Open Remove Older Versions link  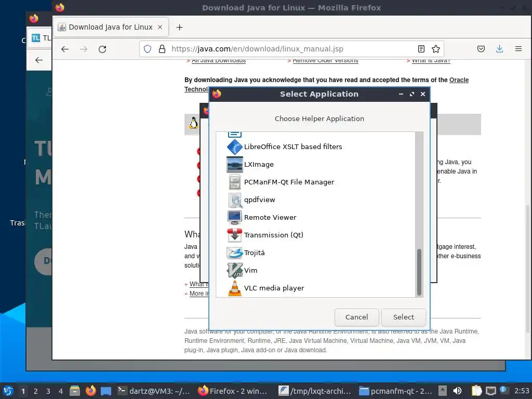click(325, 61)
